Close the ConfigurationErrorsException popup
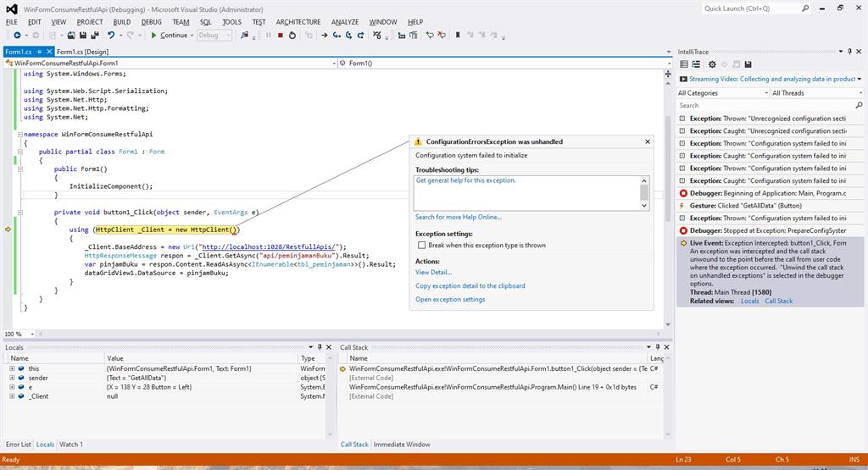This screenshot has width=868, height=470. pyautogui.click(x=648, y=141)
